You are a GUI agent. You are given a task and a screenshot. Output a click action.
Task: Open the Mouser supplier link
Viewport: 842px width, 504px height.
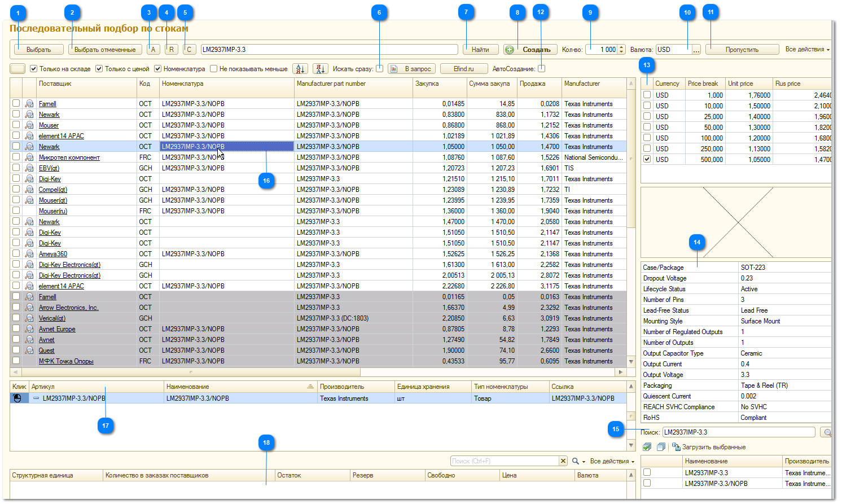point(49,125)
